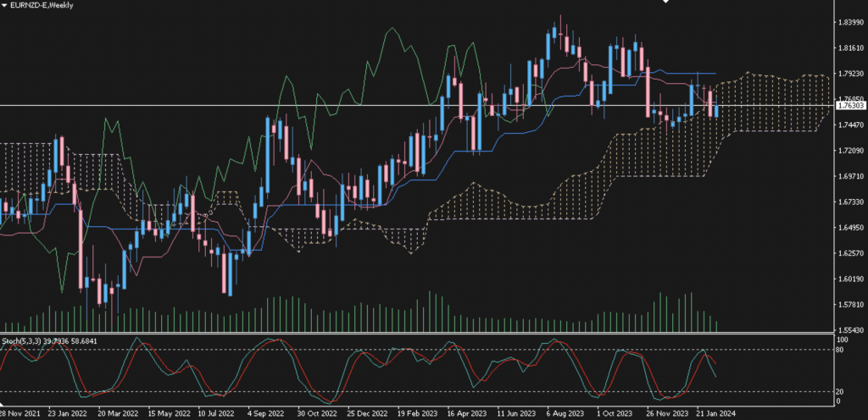The image size is (868, 420).
Task: Click the current price label 1.76303
Action: [x=849, y=105]
